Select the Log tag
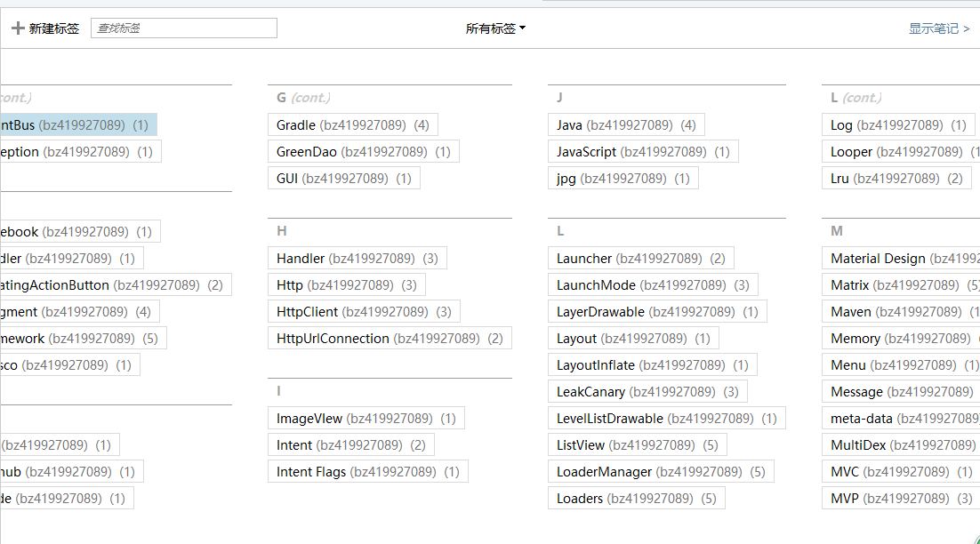This screenshot has width=980, height=544. [898, 125]
